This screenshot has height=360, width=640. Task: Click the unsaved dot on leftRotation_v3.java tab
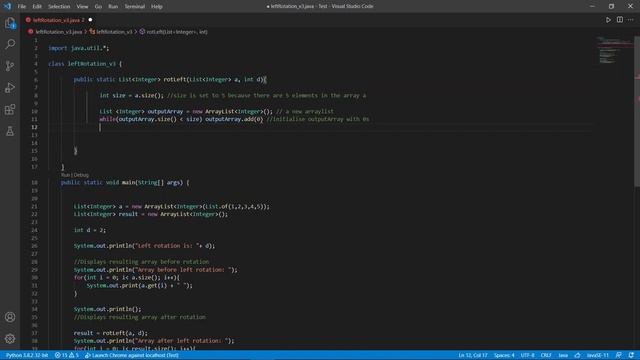[x=90, y=20]
